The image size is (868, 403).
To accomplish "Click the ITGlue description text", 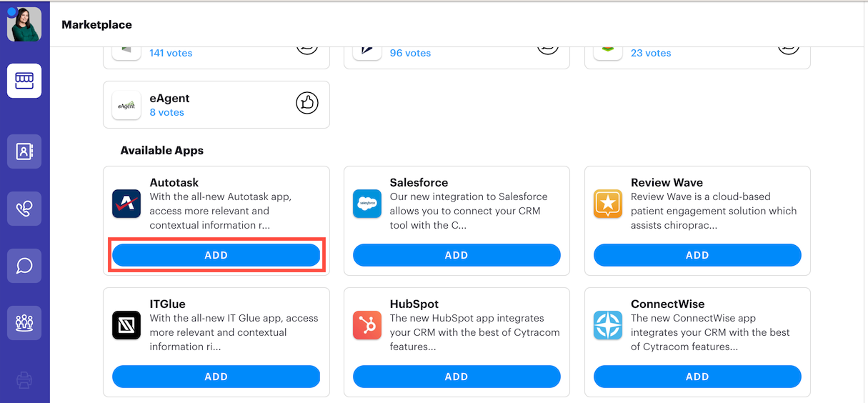I will 234,332.
